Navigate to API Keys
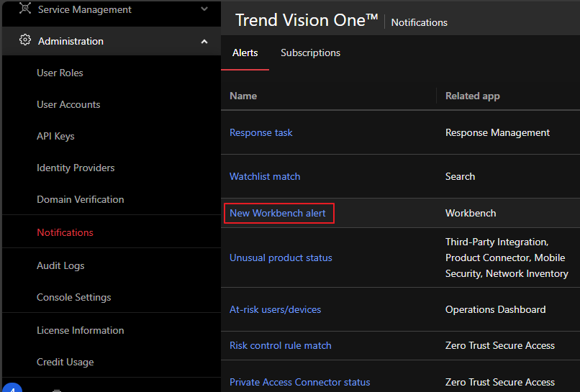This screenshot has width=580, height=392. [55, 136]
